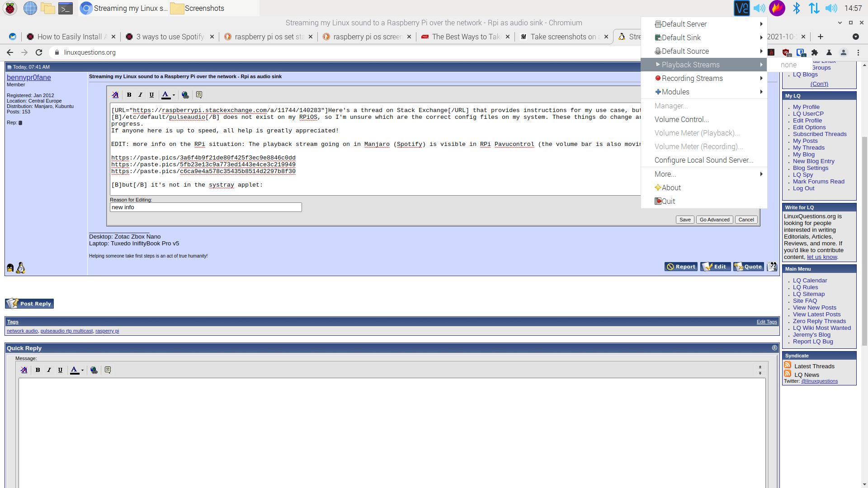Expand the Default Source submenu
This screenshot has width=868, height=488.
704,51
